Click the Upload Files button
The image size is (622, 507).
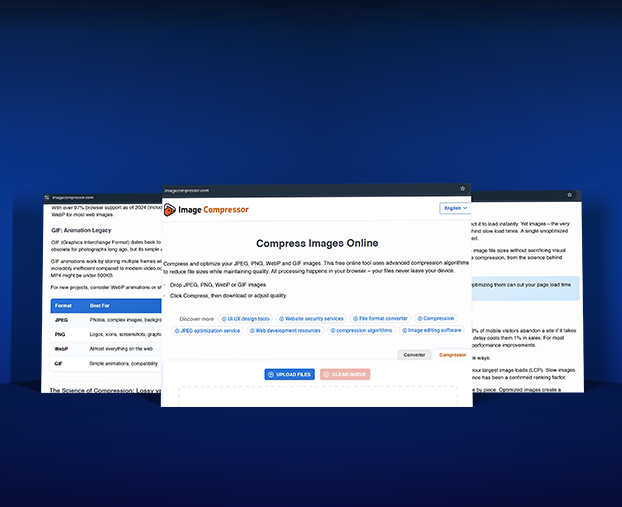coord(290,374)
